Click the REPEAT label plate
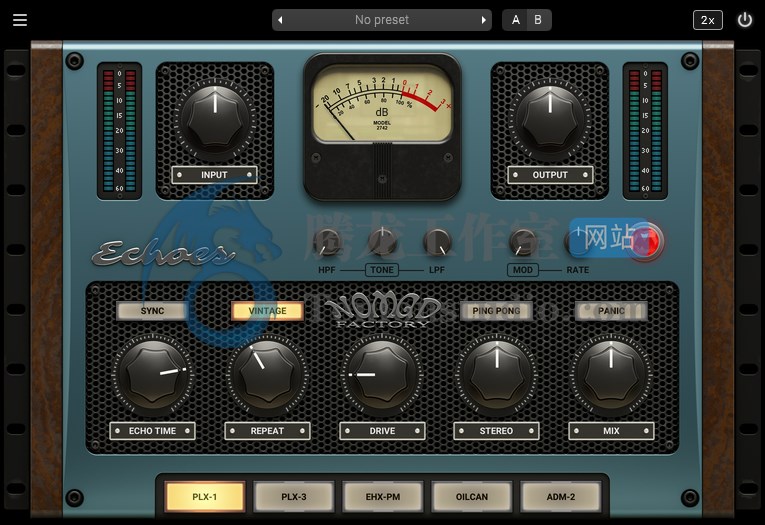The width and height of the screenshot is (765, 525). [267, 431]
